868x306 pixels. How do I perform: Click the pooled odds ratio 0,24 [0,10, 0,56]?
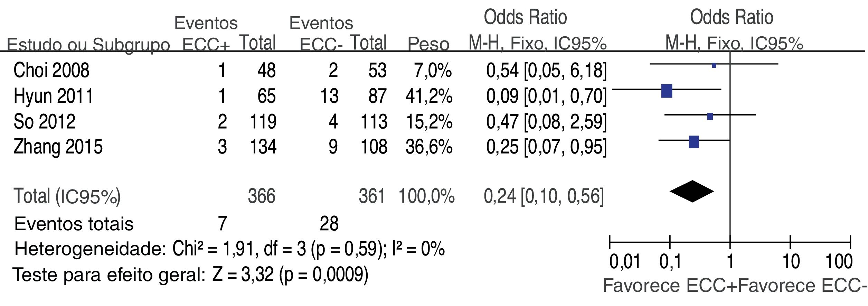point(543,196)
